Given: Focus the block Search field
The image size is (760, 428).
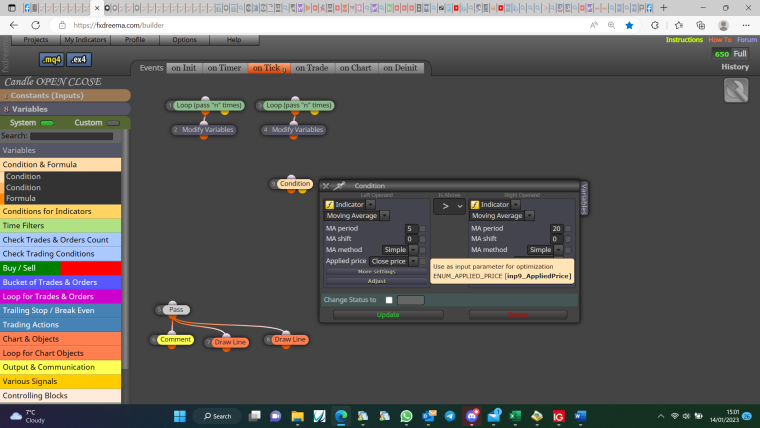Looking at the screenshot, I should 71,136.
